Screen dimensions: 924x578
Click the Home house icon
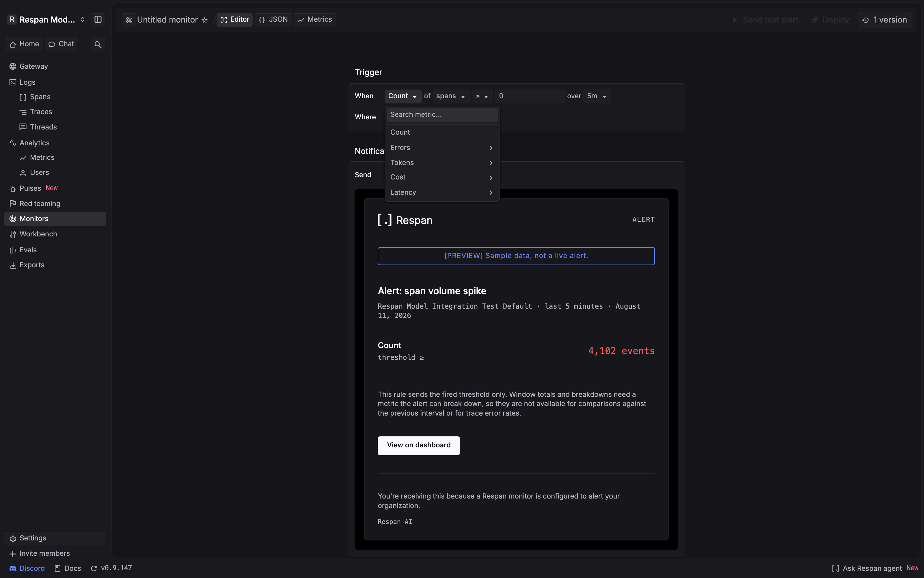[13, 44]
